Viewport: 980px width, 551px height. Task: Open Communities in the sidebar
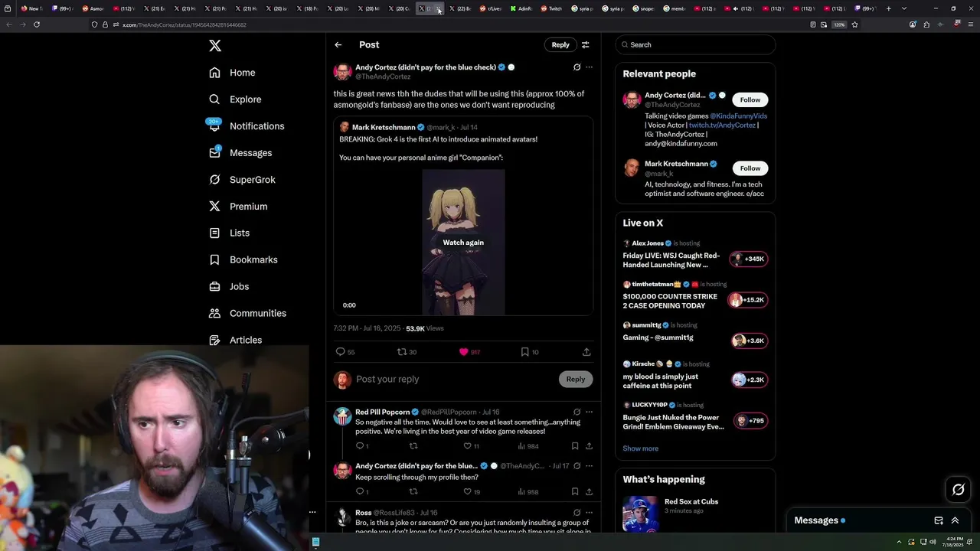point(247,314)
